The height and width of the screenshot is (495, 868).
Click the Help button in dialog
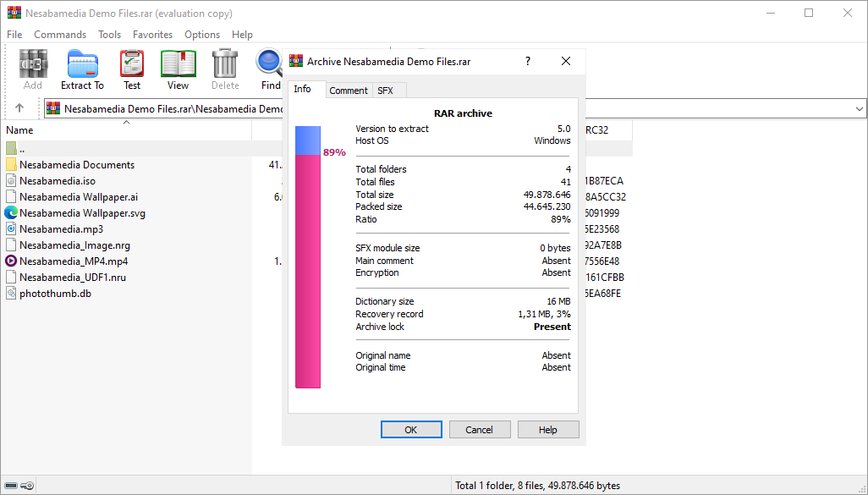point(548,430)
